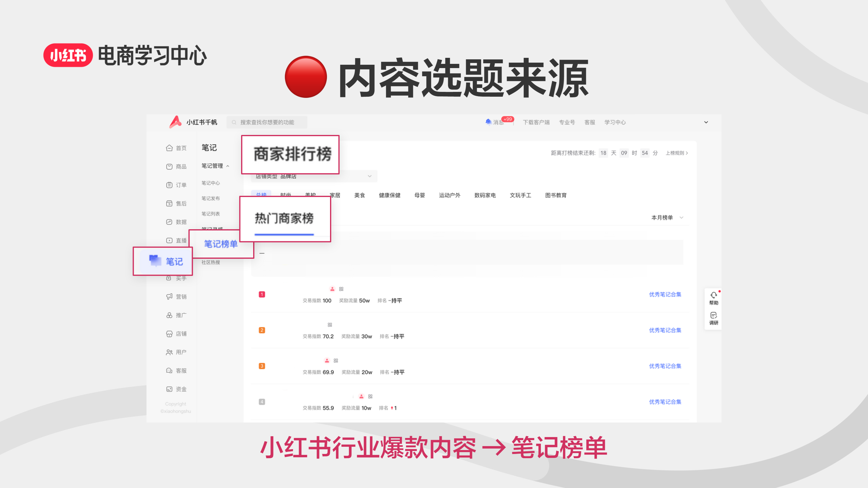Open 笔记中心 in notes submenu
The height and width of the screenshot is (488, 868).
point(211,183)
